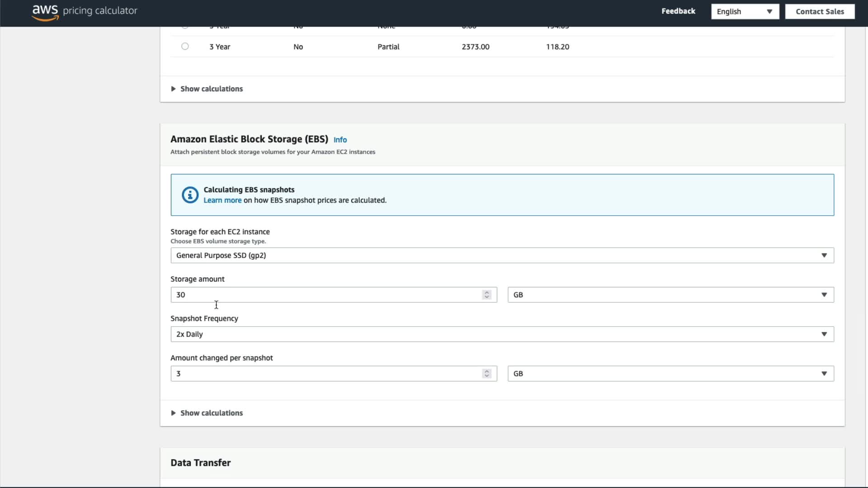
Task: Click the Contact Sales button
Action: click(819, 12)
